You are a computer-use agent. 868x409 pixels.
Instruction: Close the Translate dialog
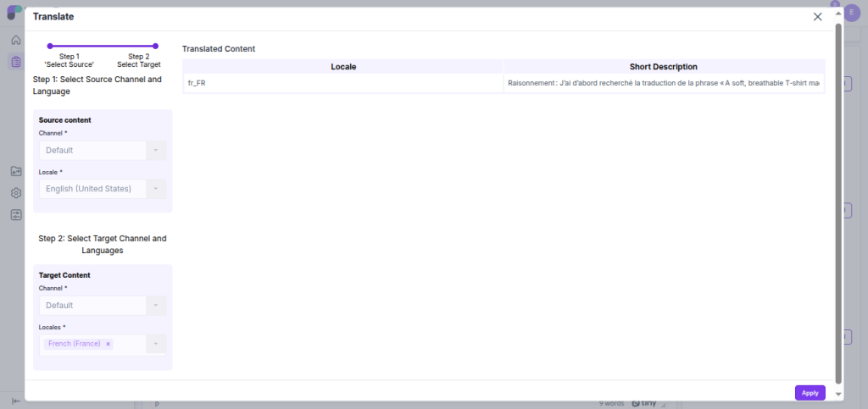point(817,17)
